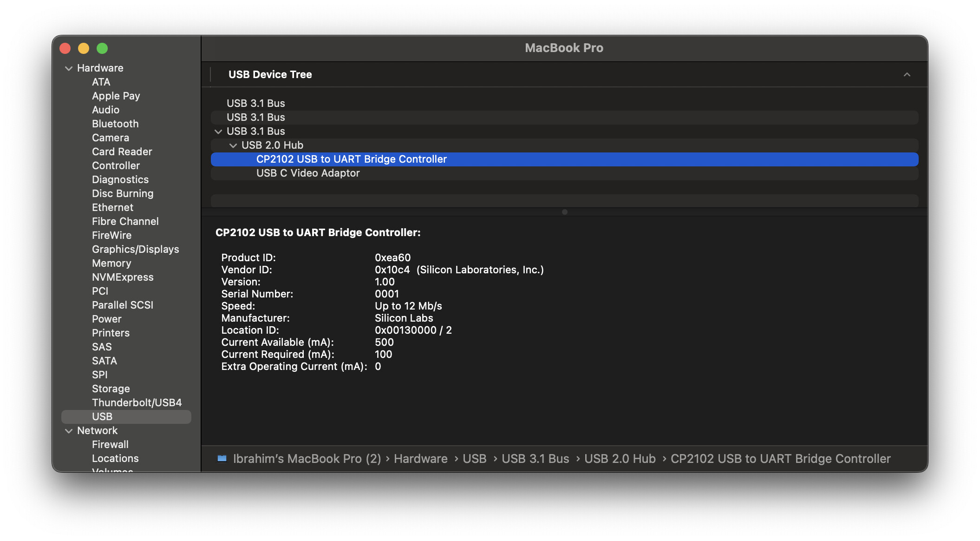Click the Speed value Up to 12 Mb/s
This screenshot has width=980, height=541.
(x=408, y=306)
